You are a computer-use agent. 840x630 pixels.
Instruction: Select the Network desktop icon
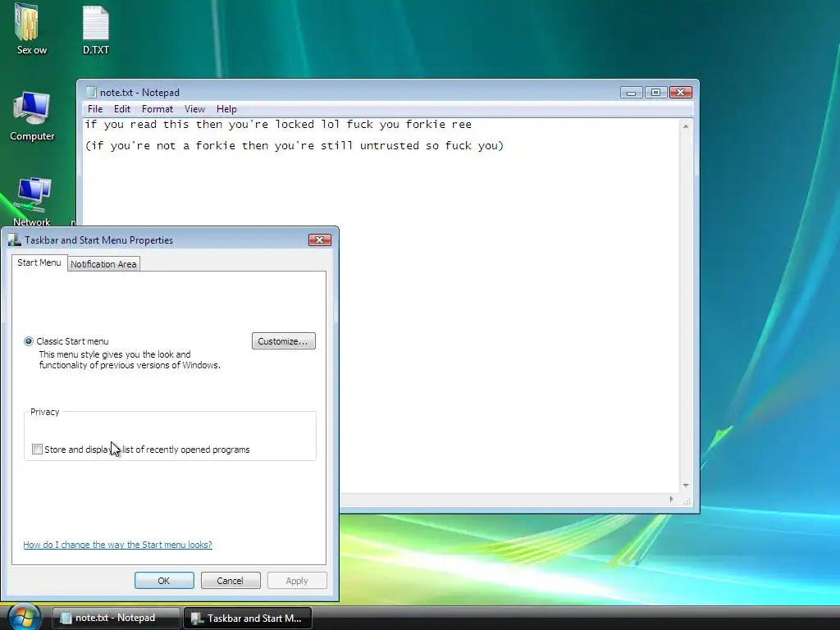pyautogui.click(x=32, y=201)
